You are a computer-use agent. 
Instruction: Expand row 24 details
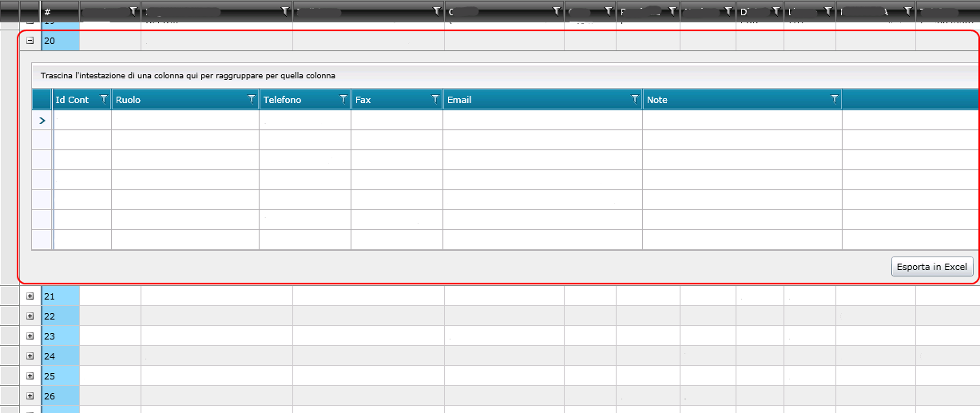[x=30, y=355]
